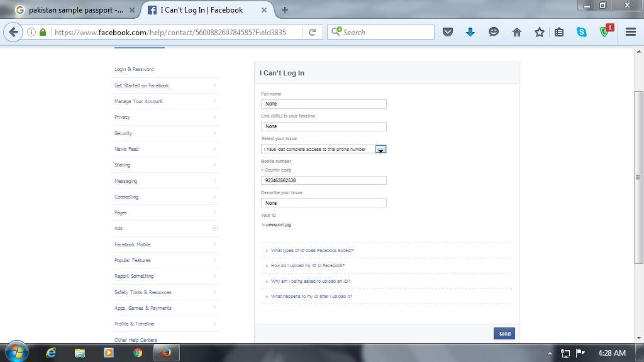
Task: Open Login & Password help
Action: 134,69
